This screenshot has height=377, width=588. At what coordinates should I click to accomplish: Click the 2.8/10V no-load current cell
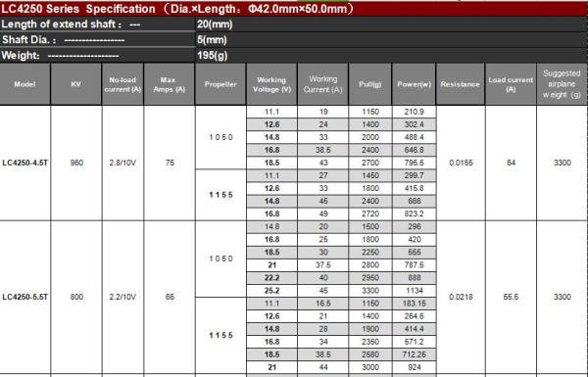point(122,163)
